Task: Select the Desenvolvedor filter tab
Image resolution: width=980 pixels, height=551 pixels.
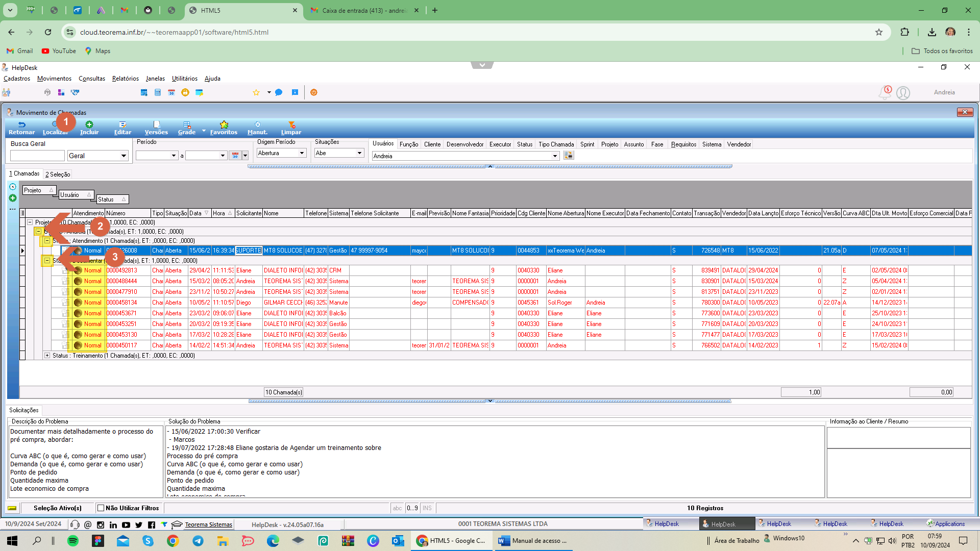Action: coord(465,144)
